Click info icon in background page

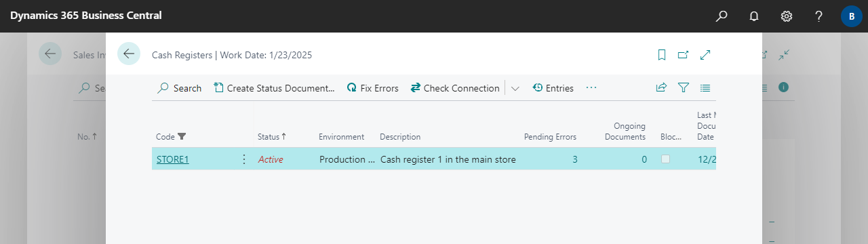pos(784,87)
